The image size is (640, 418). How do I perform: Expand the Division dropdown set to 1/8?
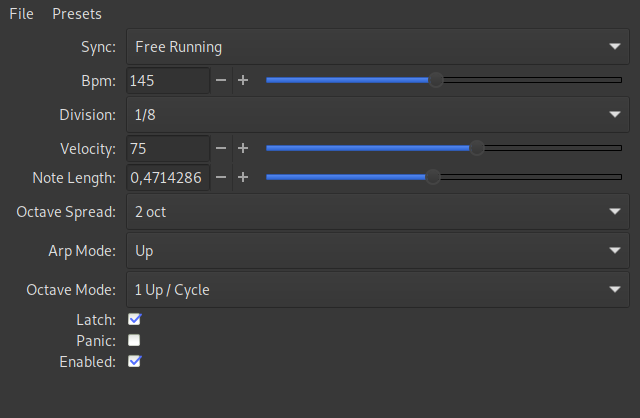coord(377,115)
